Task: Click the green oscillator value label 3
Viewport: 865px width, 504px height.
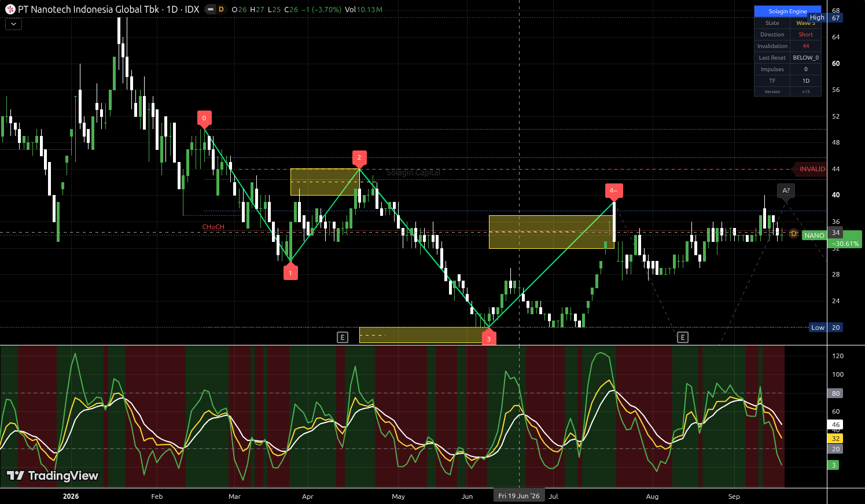Action: 833,465
